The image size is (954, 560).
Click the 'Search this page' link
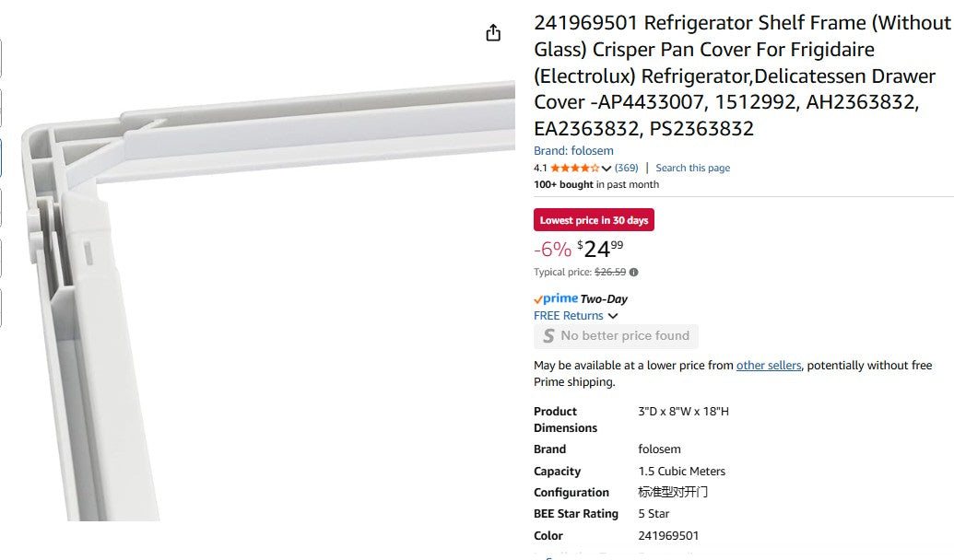(x=692, y=169)
